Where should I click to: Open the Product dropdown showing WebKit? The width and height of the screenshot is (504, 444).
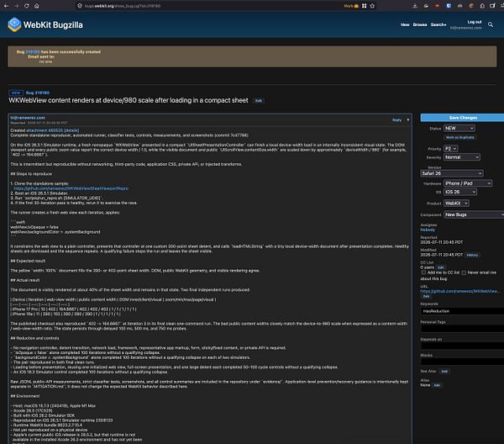tap(456, 203)
